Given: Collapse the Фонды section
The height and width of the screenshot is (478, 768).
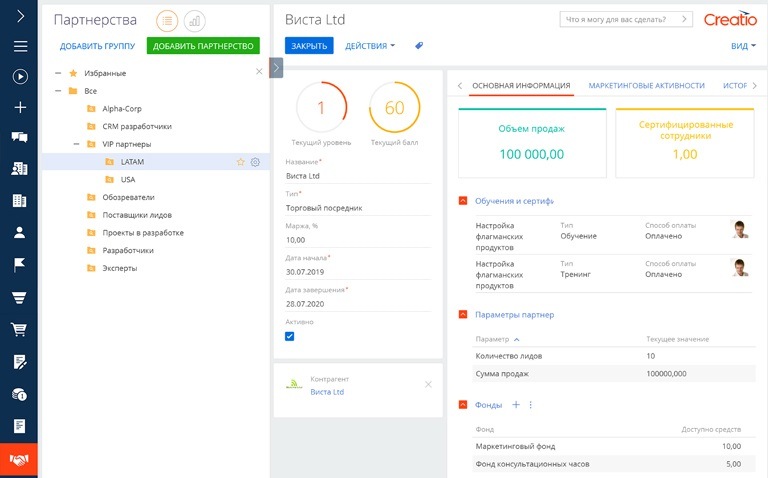Looking at the screenshot, I should tap(462, 405).
